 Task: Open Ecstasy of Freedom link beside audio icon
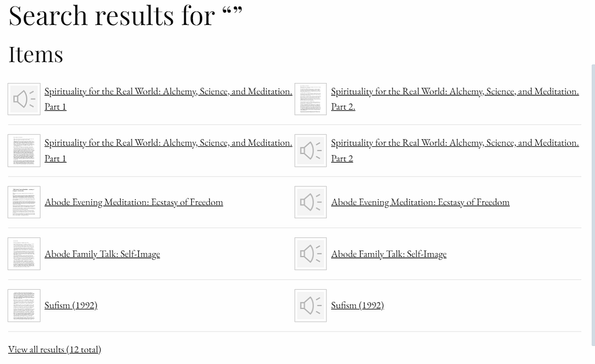tap(420, 202)
